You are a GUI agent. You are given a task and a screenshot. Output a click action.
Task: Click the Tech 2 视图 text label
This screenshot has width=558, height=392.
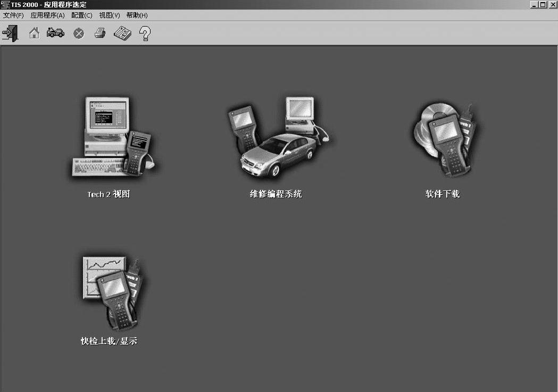point(109,194)
